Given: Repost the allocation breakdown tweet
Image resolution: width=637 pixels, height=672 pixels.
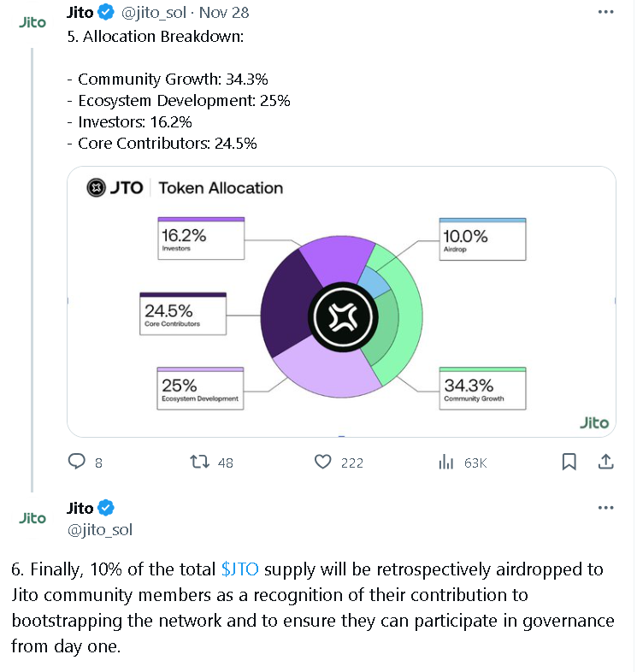Looking at the screenshot, I should [x=199, y=462].
